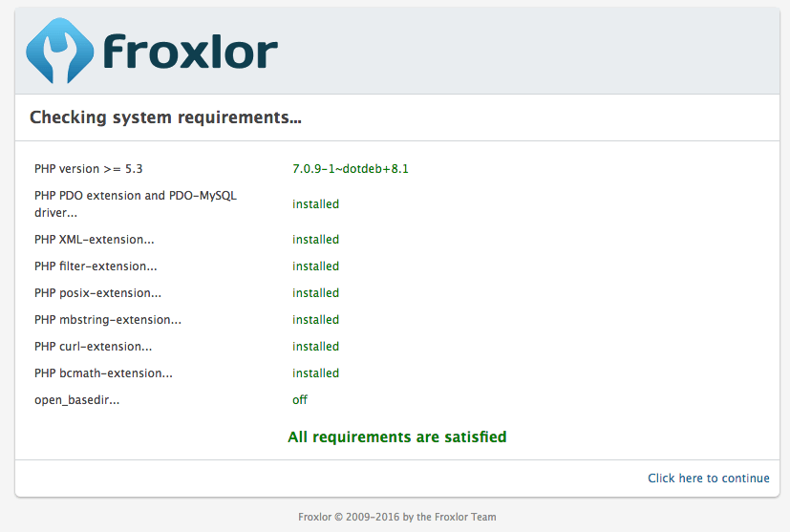Click the 'PHP curl-extension...' label
790x532 pixels.
pos(93,347)
